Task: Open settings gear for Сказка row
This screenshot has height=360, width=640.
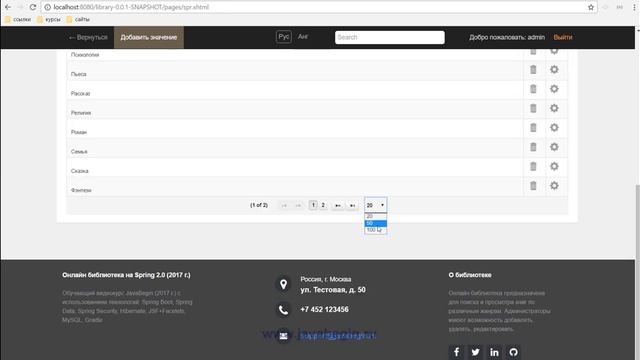Action: click(x=554, y=166)
